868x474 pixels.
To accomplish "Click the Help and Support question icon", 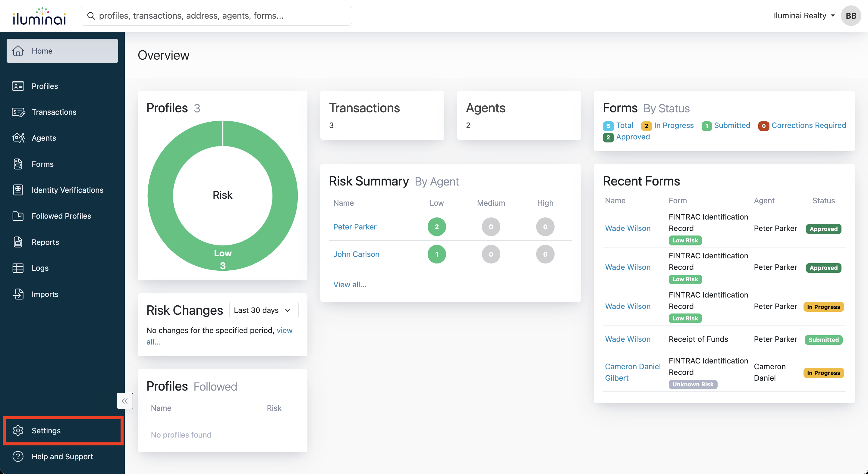I will 18,457.
